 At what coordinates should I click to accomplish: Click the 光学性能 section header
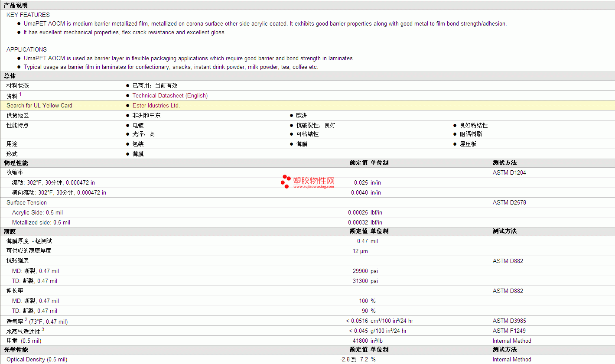pyautogui.click(x=16, y=350)
